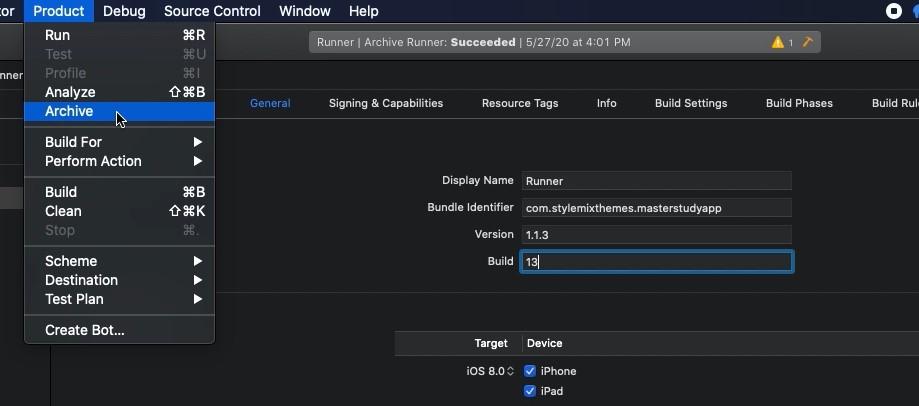Toggle the iPhone device checkbox
The height and width of the screenshot is (406, 919).
(x=530, y=371)
